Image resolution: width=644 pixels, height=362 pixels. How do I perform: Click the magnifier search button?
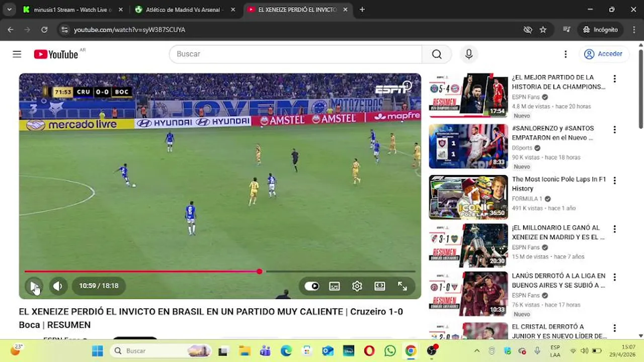(x=437, y=54)
